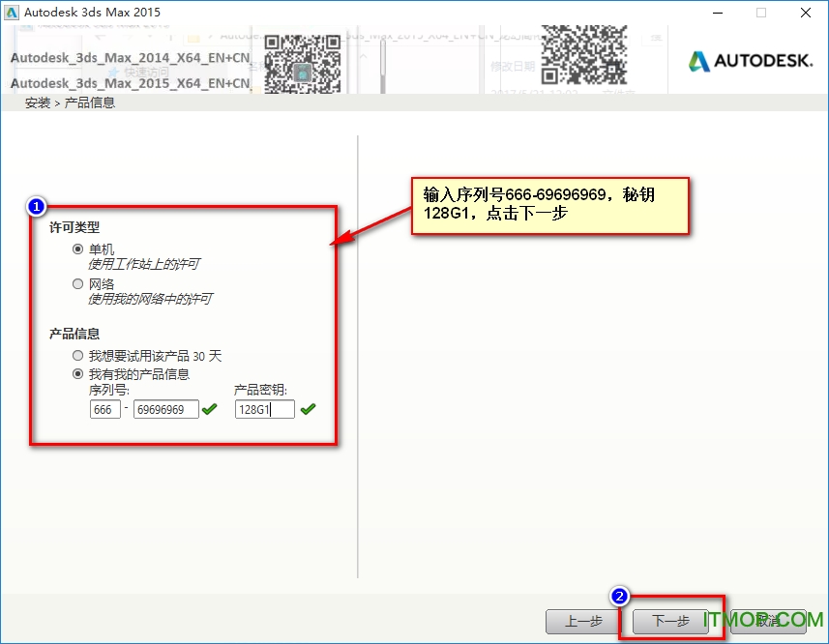
Task: Click the 取消 cancel button
Action: tap(768, 621)
